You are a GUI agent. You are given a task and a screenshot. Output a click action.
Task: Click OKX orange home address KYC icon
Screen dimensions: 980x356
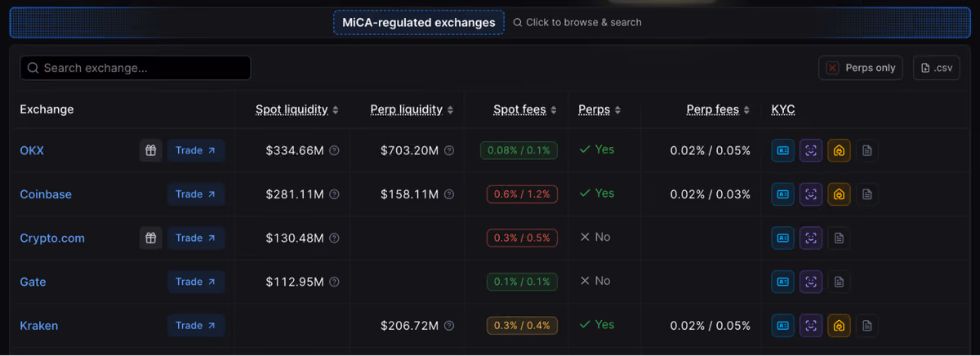(x=839, y=150)
